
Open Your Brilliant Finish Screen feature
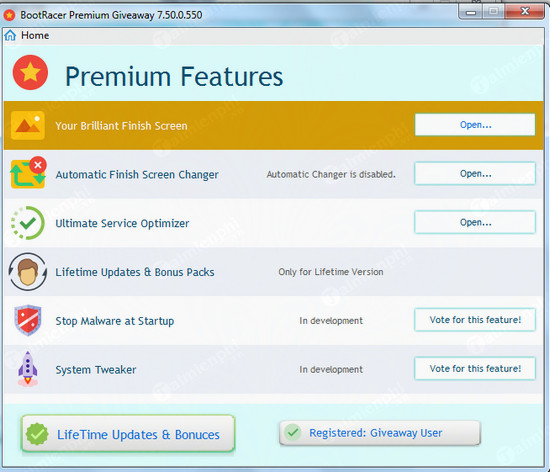click(475, 124)
